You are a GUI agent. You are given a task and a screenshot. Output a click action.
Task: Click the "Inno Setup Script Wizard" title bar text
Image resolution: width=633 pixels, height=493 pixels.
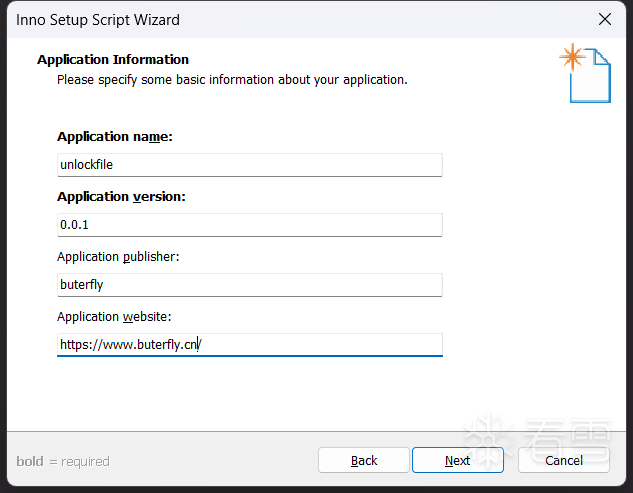pos(98,19)
